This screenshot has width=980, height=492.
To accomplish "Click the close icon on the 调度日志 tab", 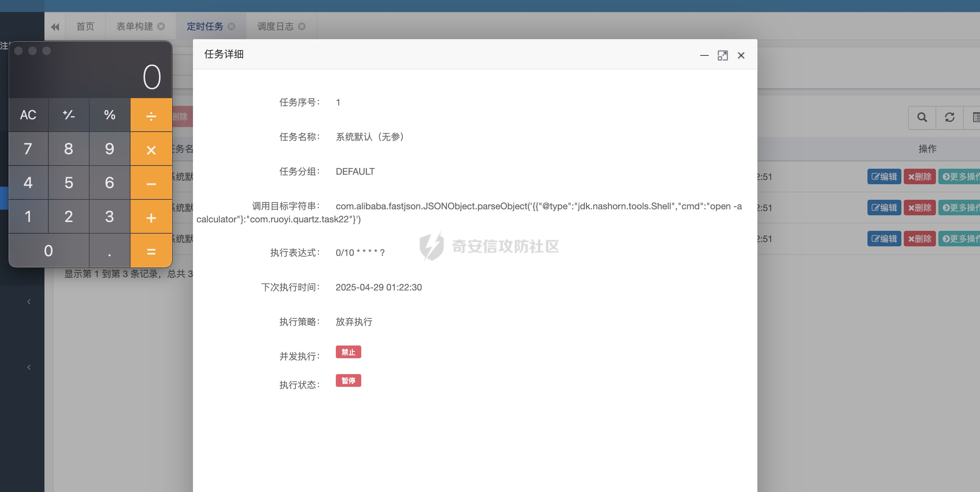I will click(x=302, y=26).
